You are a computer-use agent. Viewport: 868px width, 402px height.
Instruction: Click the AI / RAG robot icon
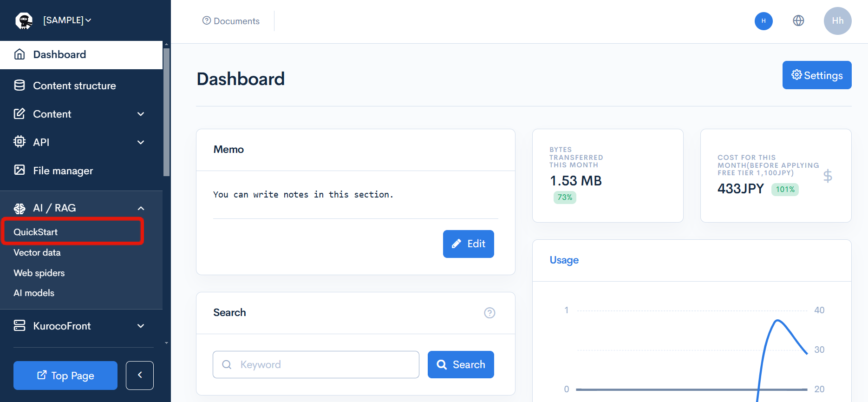click(19, 208)
